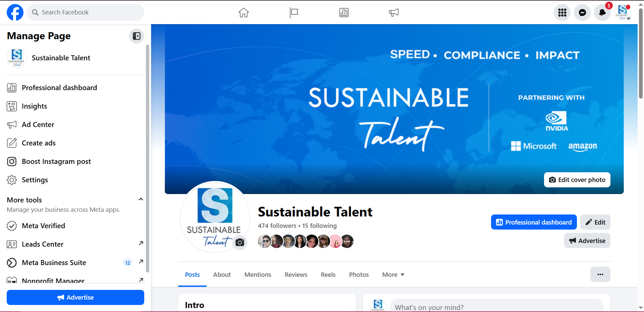644x312 pixels.
Task: Click the Meta Business Suite badge showing 12
Action: (x=128, y=263)
